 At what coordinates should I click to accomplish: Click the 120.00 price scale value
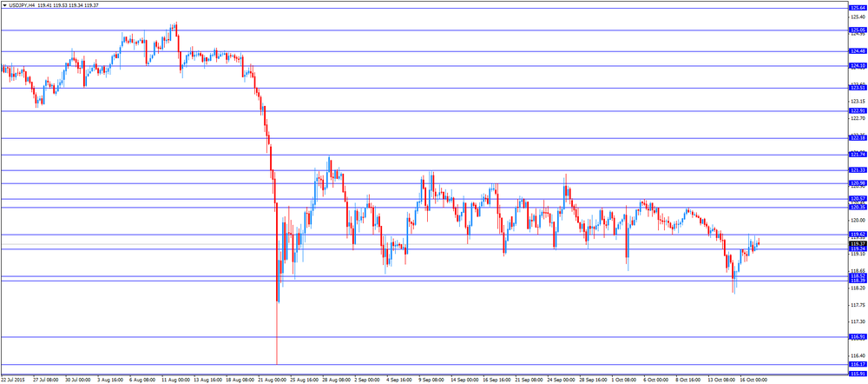pyautogui.click(x=858, y=220)
